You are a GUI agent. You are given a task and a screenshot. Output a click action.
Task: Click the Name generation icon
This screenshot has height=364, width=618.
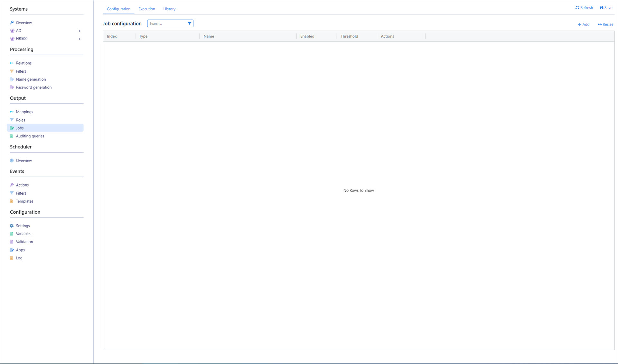point(12,79)
